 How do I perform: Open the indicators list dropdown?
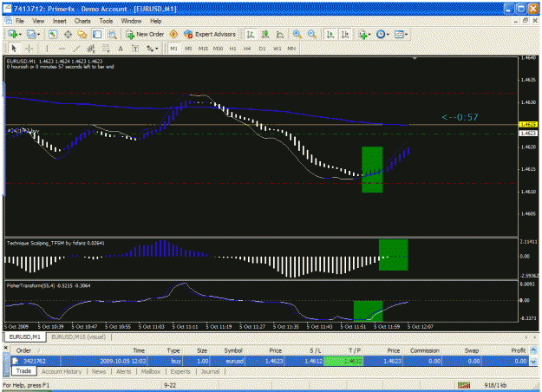pos(369,35)
